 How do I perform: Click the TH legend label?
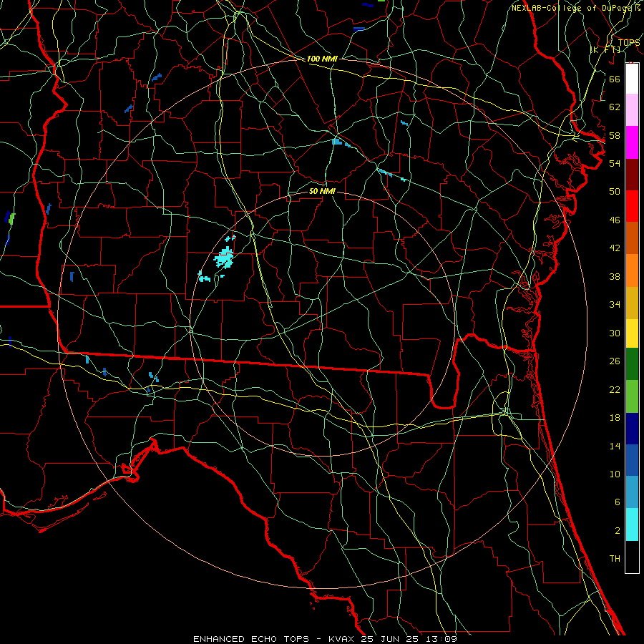click(x=615, y=559)
